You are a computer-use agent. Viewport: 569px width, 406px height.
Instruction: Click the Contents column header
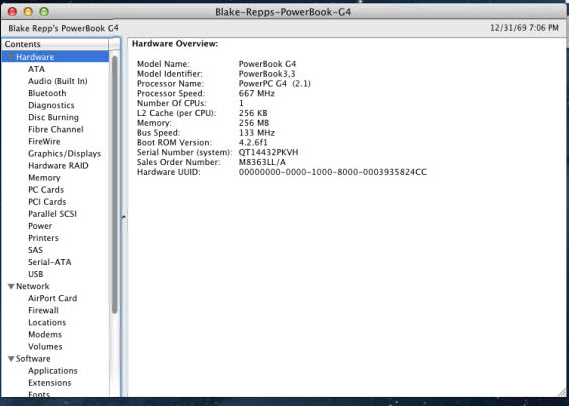55,44
